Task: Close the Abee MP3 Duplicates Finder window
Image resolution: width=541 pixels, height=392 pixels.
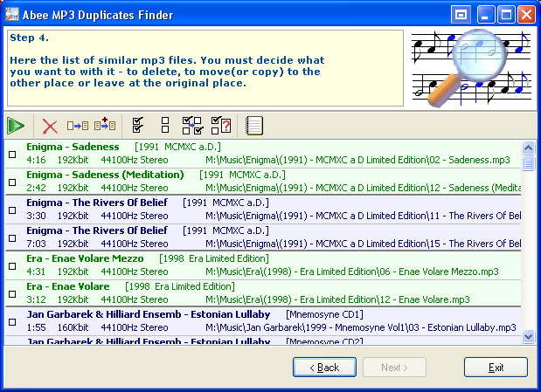Action: tap(526, 15)
